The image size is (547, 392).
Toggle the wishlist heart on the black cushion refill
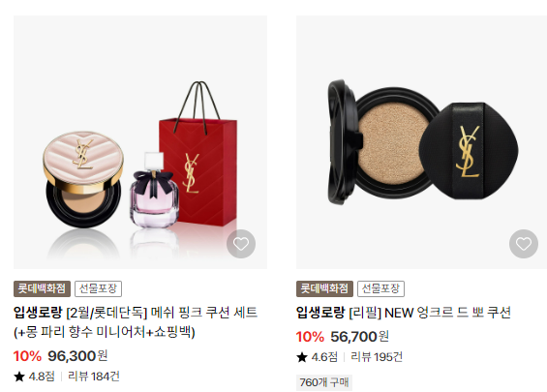[x=523, y=244]
